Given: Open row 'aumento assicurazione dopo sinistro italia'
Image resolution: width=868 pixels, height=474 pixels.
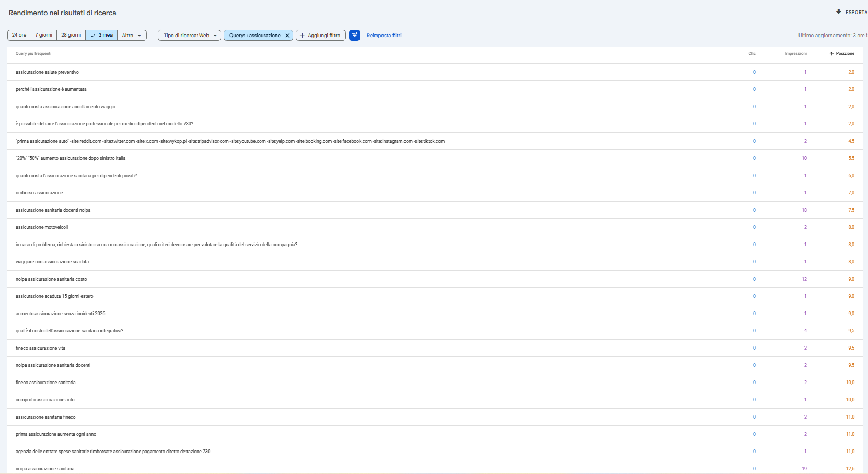Looking at the screenshot, I should click(435, 158).
